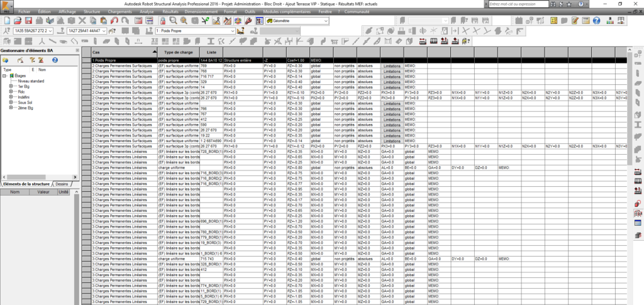The image size is (644, 305).
Task: Expand the 'Sous Sol' tree node
Action: [11, 103]
